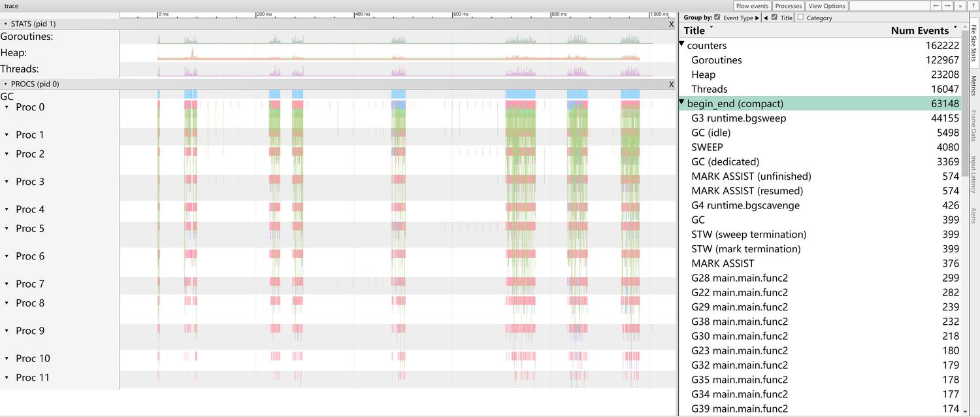Viewport: 980px width, 417px height.
Task: Collapse the Proc 5 track
Action: pyautogui.click(x=7, y=228)
